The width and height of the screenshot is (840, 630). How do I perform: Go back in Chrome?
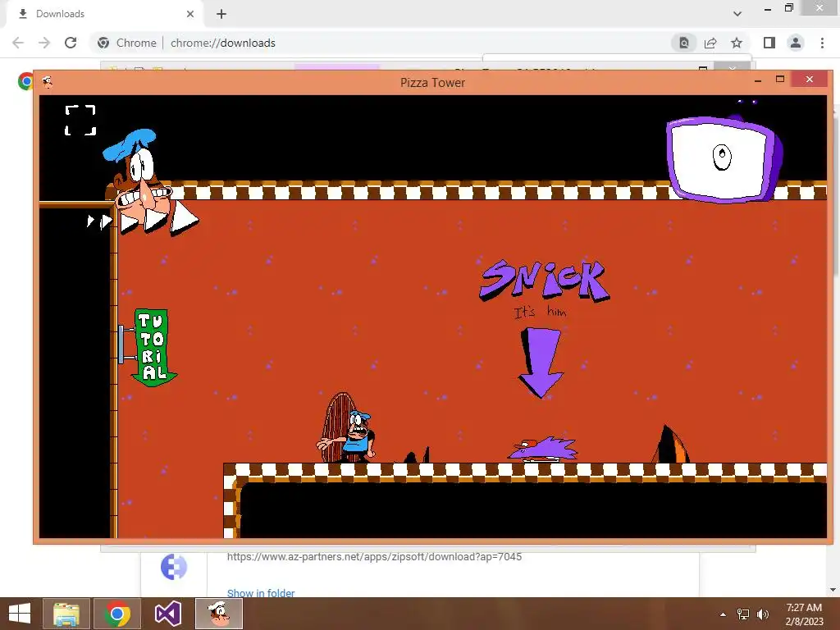18,43
